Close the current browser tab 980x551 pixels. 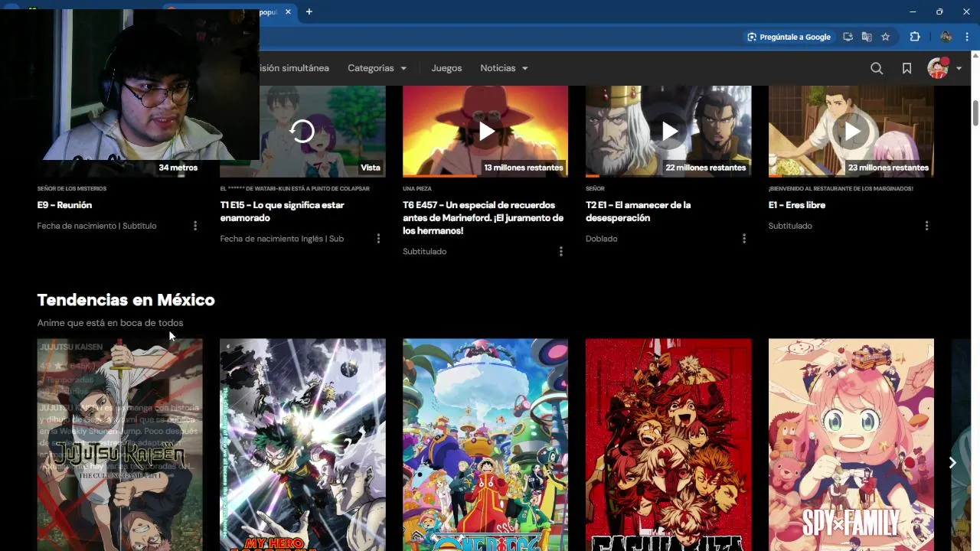(289, 11)
